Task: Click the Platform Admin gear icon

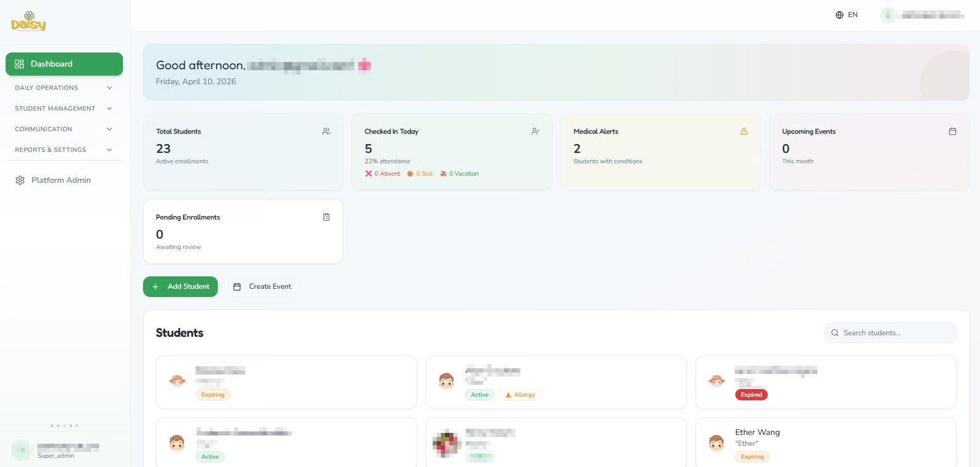Action: [20, 180]
